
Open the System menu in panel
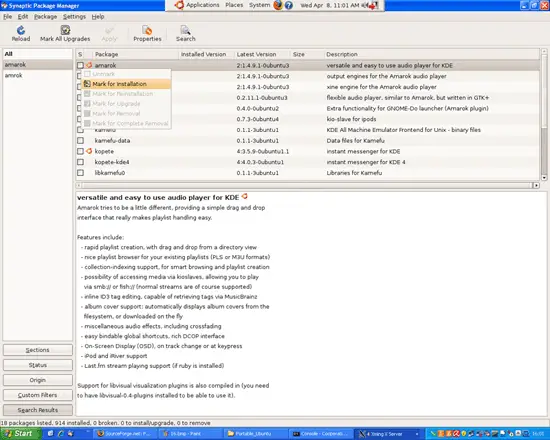[x=260, y=5]
